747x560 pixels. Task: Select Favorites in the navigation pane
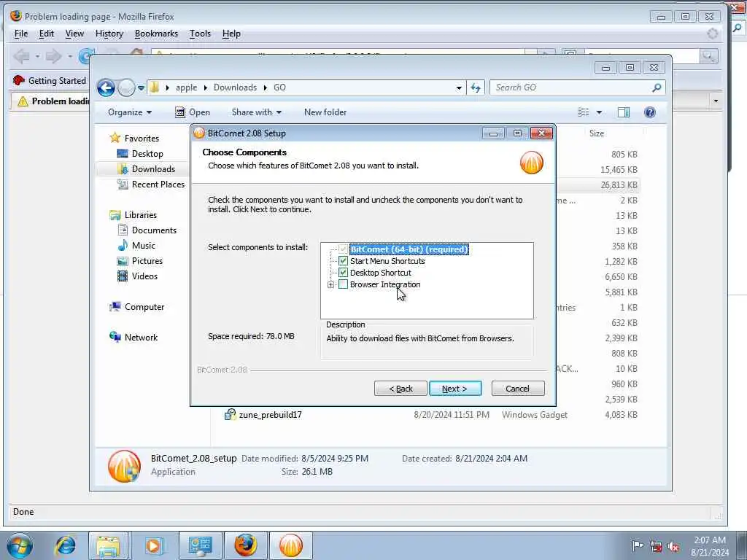click(142, 138)
